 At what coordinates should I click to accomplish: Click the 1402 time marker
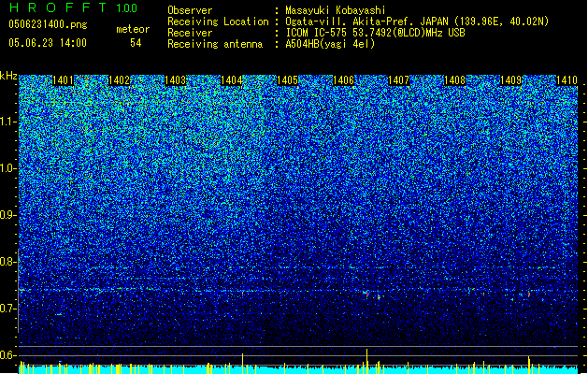119,80
